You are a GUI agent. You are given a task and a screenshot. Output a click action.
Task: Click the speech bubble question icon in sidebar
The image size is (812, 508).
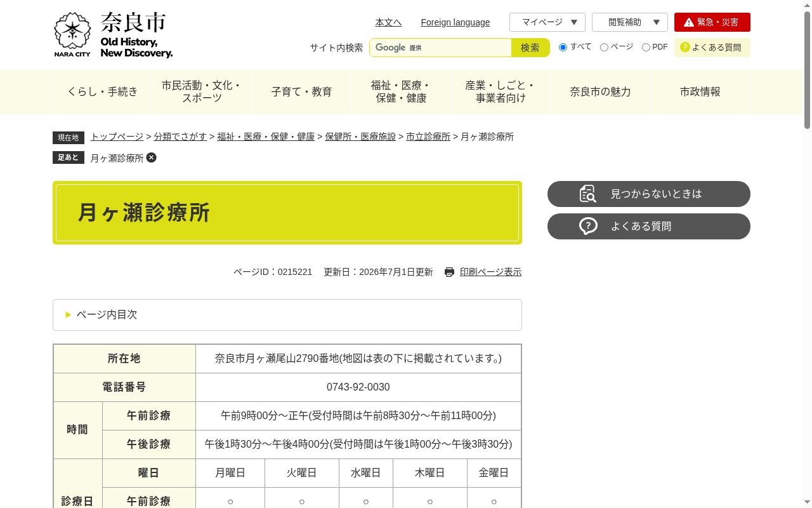point(588,226)
